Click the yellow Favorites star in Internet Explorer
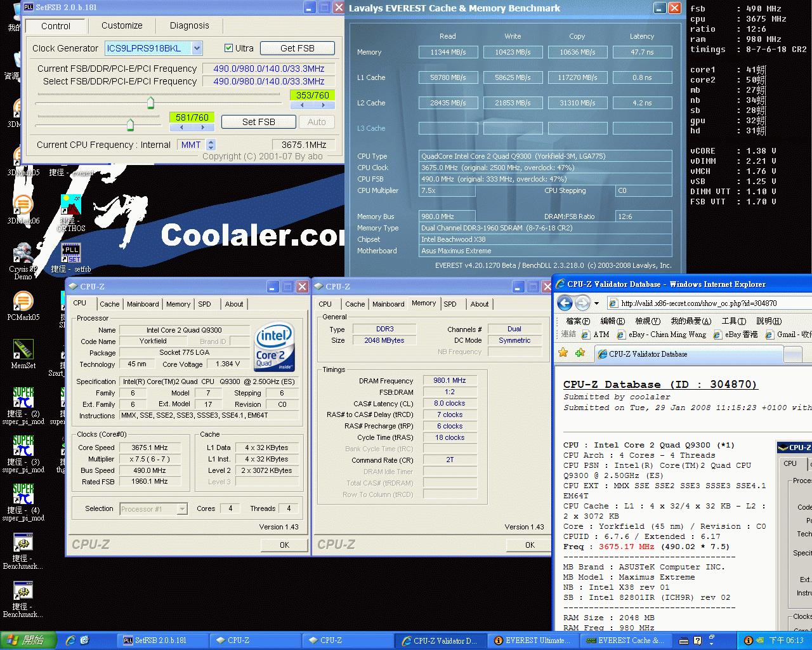 pos(563,353)
